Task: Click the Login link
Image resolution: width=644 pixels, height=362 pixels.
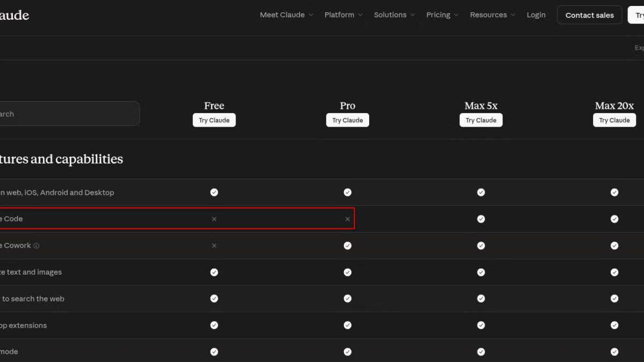Action: click(536, 15)
